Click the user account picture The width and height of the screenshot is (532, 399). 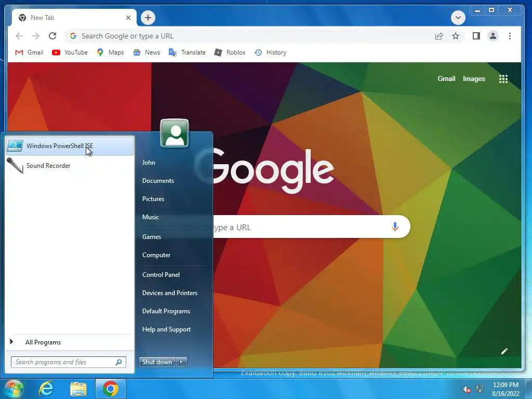pyautogui.click(x=175, y=133)
